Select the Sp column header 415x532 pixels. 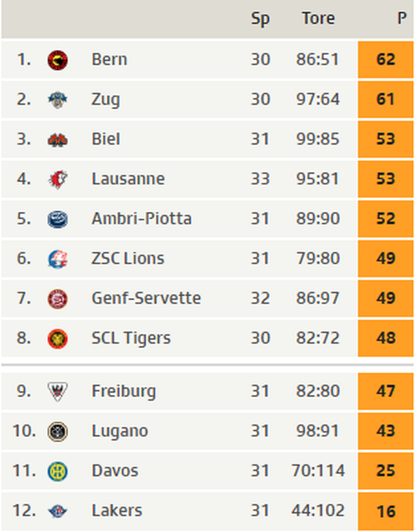pyautogui.click(x=260, y=19)
